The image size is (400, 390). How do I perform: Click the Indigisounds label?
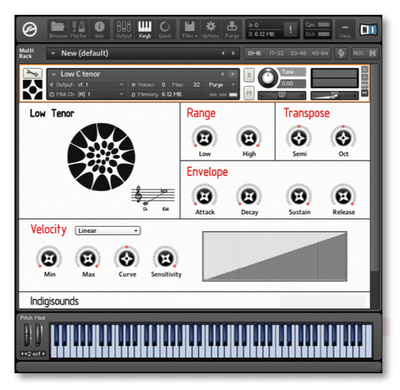coord(54,301)
